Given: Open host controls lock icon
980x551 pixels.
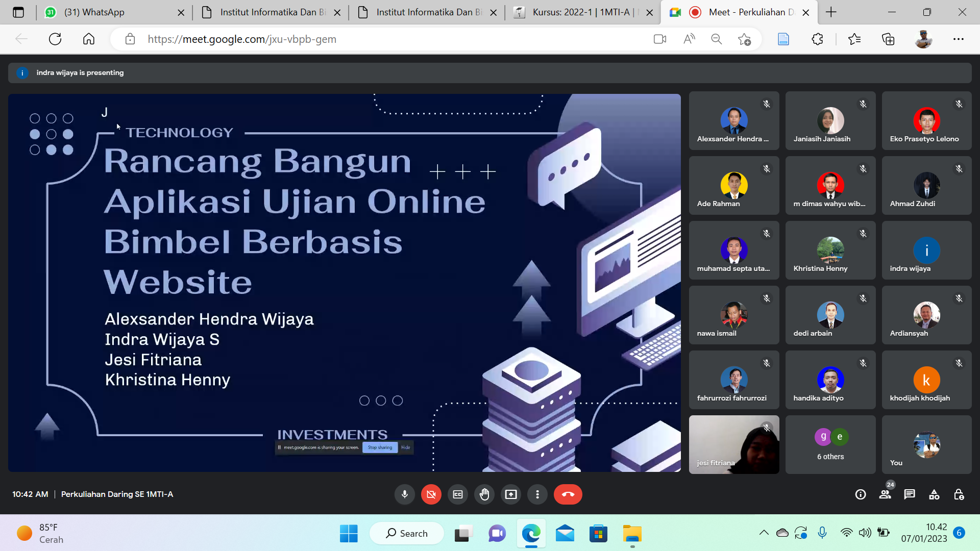Looking at the screenshot, I should pyautogui.click(x=959, y=494).
